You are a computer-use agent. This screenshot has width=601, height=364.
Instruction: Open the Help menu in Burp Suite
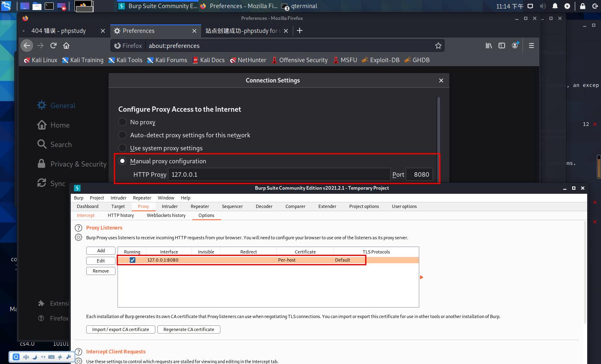[x=185, y=198]
